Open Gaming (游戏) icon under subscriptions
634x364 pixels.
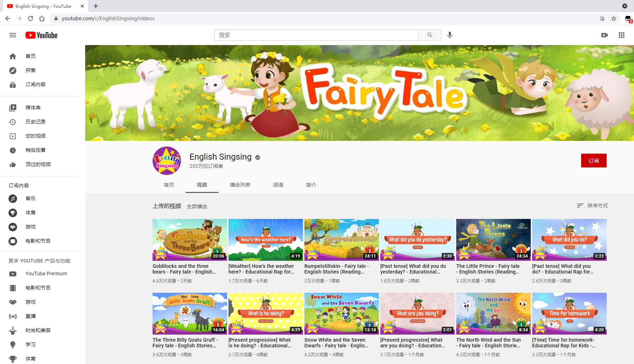point(13,227)
